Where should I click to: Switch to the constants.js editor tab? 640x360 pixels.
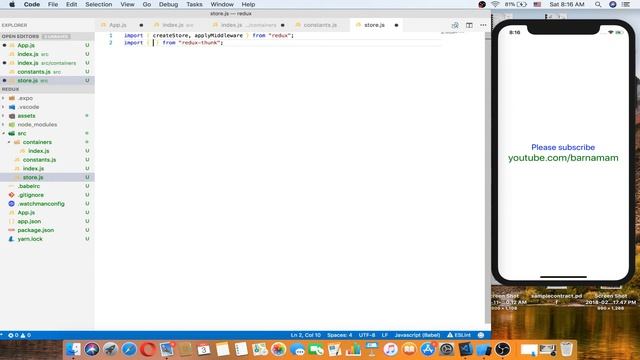[320, 25]
